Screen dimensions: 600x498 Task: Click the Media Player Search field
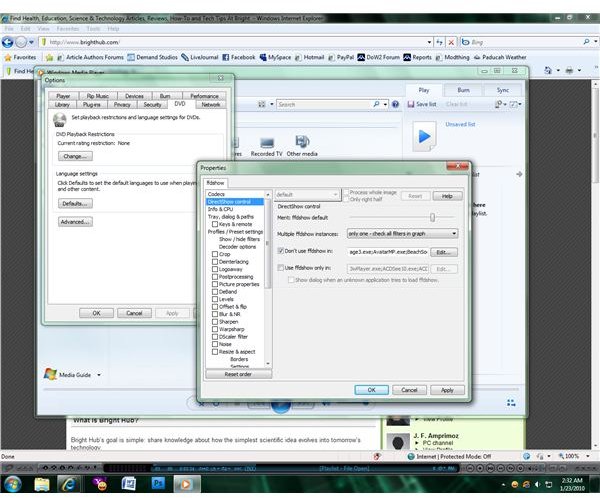[325, 104]
